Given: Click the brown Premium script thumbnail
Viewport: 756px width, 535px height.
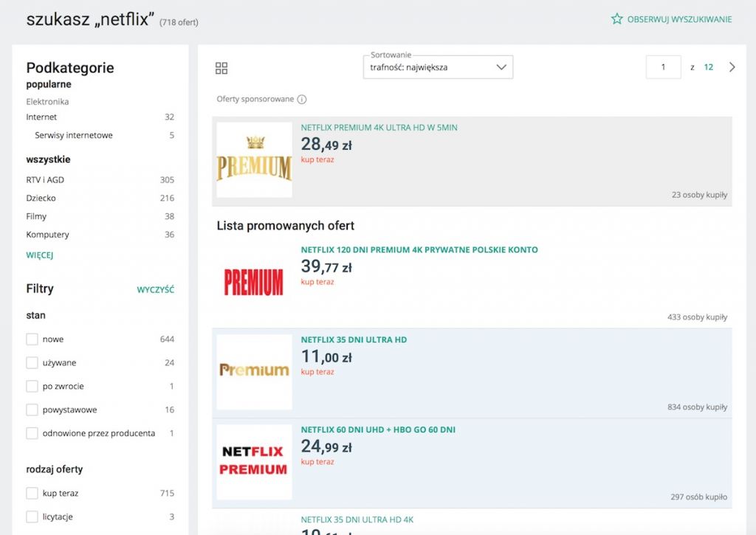Looking at the screenshot, I should 254,372.
